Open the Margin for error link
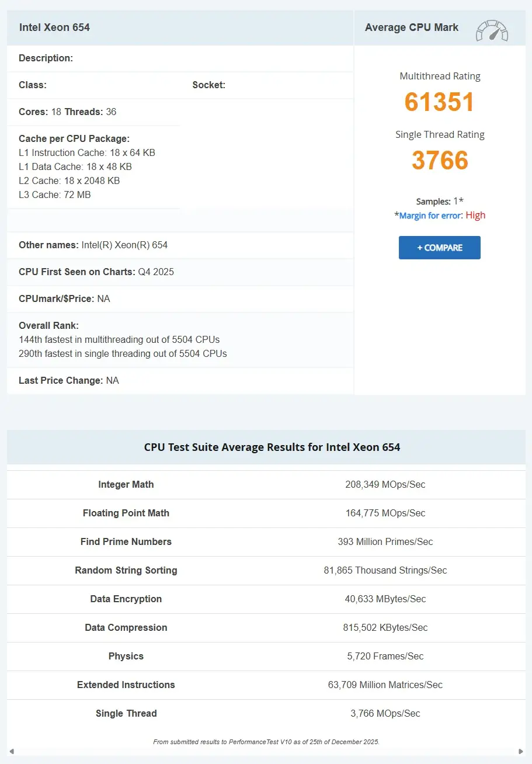The height and width of the screenshot is (764, 532). coord(430,216)
